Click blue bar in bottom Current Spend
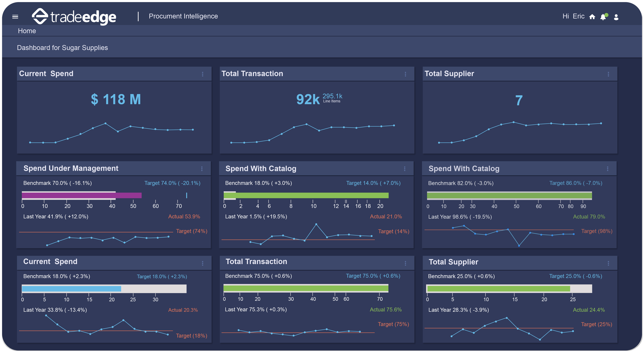The height and width of the screenshot is (352, 644). (72, 289)
